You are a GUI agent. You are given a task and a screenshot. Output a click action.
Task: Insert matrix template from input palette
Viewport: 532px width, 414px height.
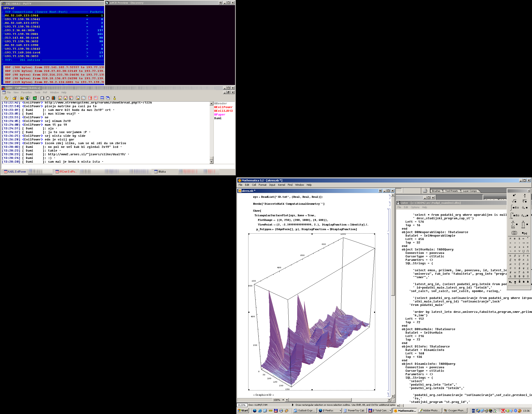[514, 233]
